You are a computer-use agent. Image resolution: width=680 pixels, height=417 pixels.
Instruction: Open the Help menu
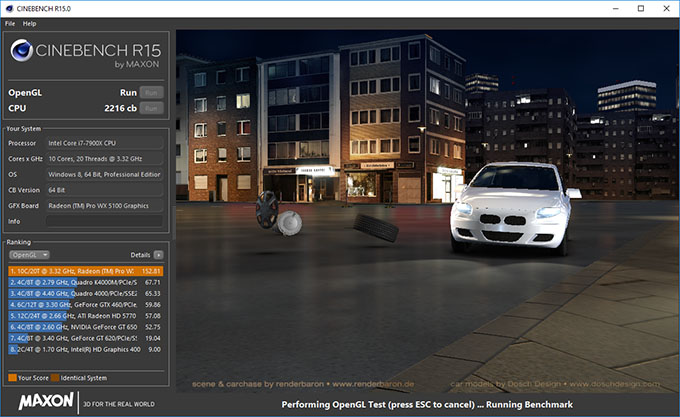[30, 23]
